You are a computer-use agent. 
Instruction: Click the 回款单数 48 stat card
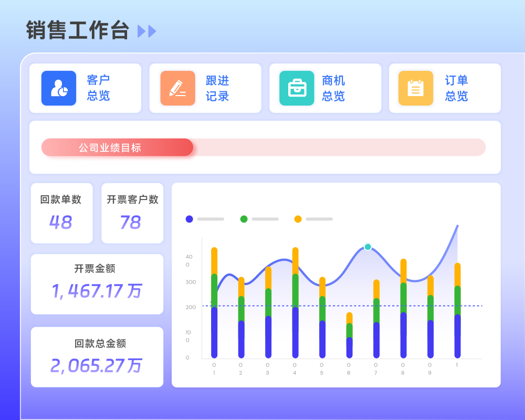[61, 213]
